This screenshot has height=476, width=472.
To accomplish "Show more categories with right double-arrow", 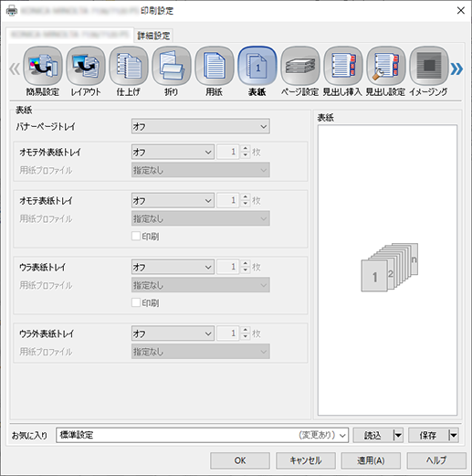I will 456,69.
